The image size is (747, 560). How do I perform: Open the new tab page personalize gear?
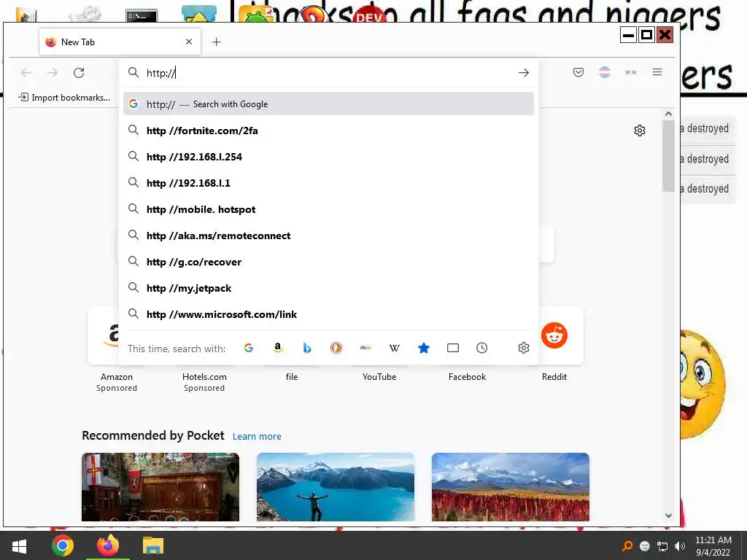pyautogui.click(x=640, y=131)
